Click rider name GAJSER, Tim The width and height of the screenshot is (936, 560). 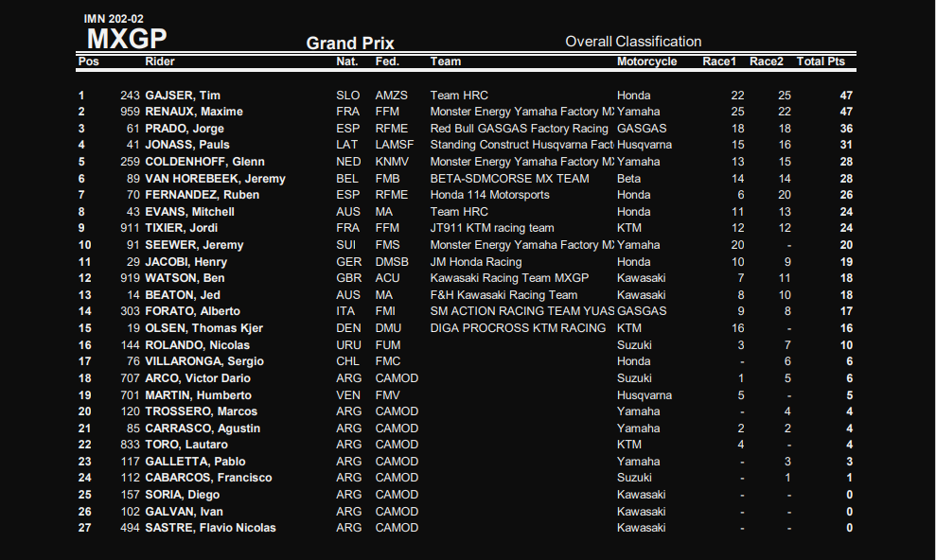pos(182,96)
